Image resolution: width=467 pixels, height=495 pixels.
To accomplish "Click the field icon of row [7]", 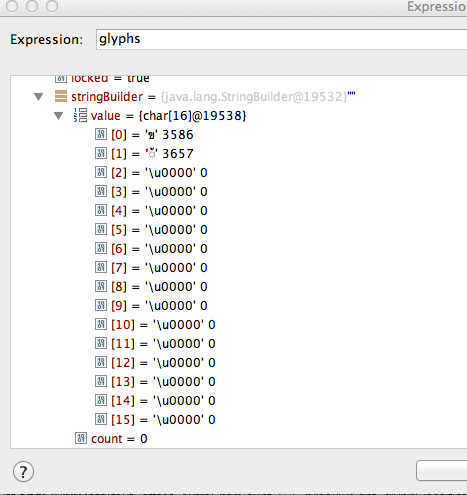I will tap(101, 267).
